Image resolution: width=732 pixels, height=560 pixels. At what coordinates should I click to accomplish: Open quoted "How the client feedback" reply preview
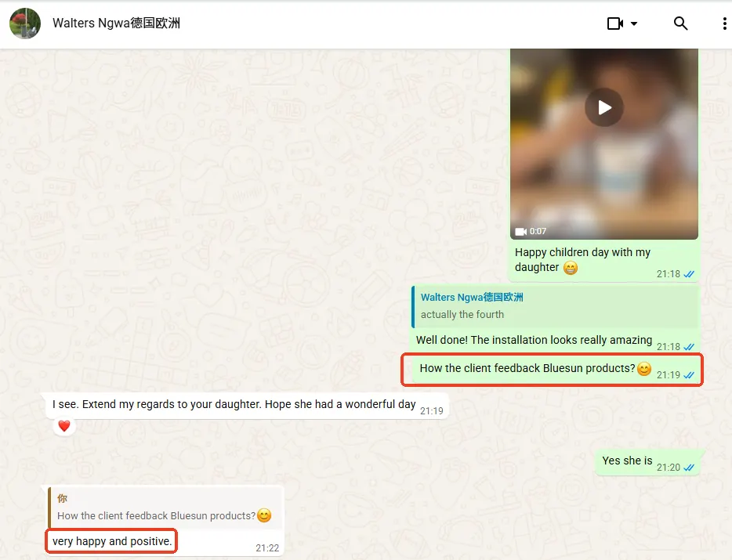(x=165, y=508)
